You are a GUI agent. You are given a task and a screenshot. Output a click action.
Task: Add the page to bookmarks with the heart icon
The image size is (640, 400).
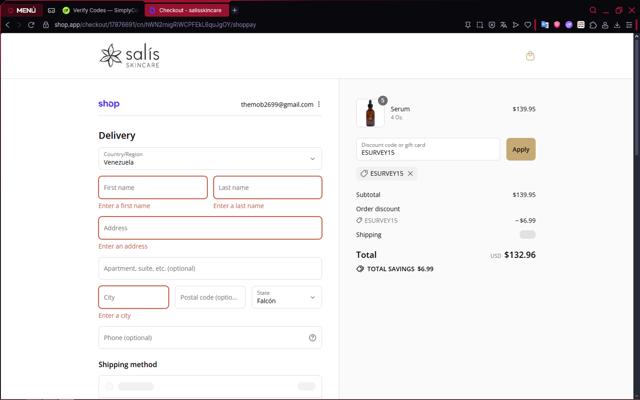click(x=528, y=25)
